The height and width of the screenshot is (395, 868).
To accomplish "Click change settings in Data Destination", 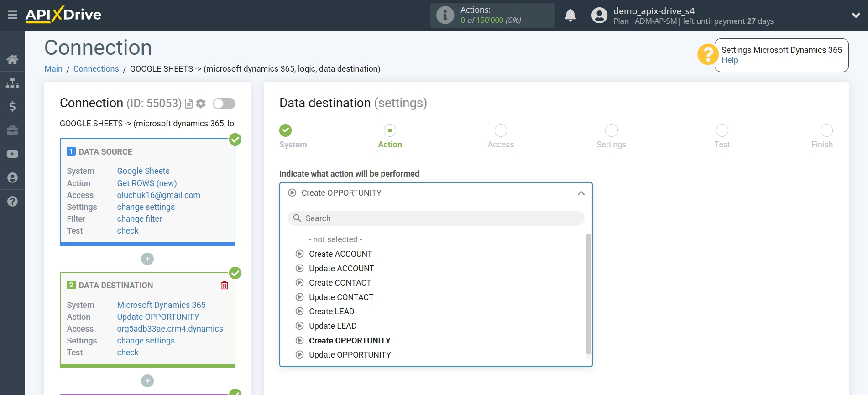I will [146, 341].
